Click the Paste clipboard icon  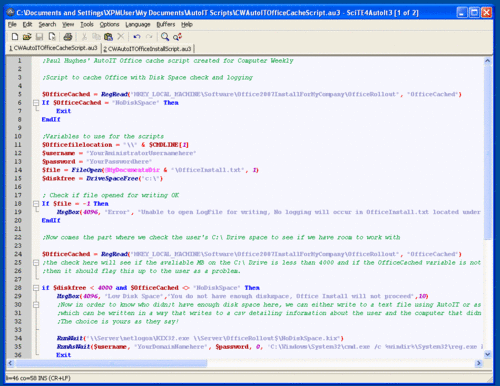(x=108, y=37)
